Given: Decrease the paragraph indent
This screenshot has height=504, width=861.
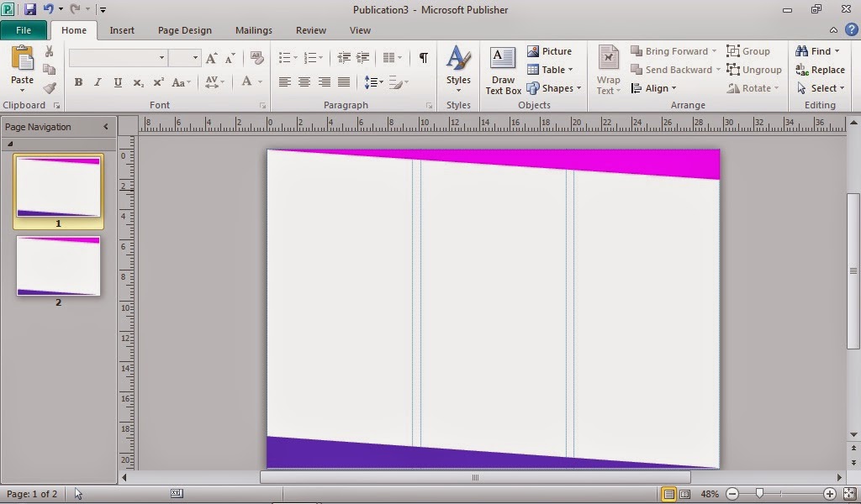Looking at the screenshot, I should pyautogui.click(x=344, y=58).
